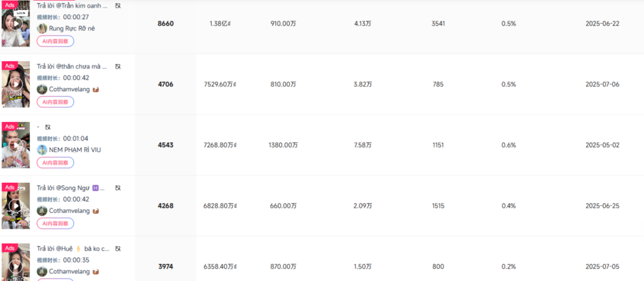
Task: Open the video thumbnail dated 2025-07-05
Action: coord(16,262)
